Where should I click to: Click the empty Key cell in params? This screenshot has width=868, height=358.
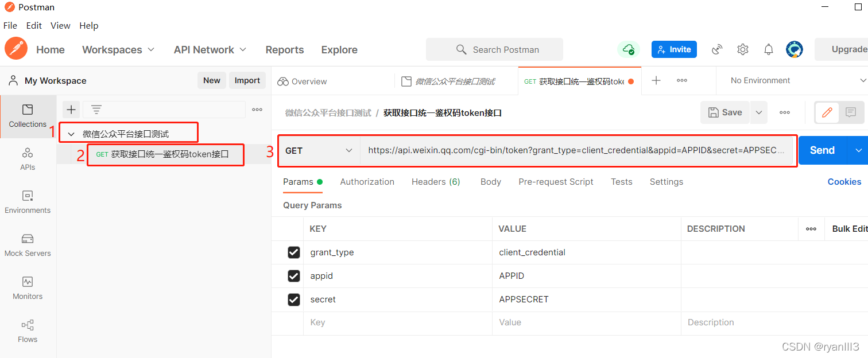tap(397, 322)
